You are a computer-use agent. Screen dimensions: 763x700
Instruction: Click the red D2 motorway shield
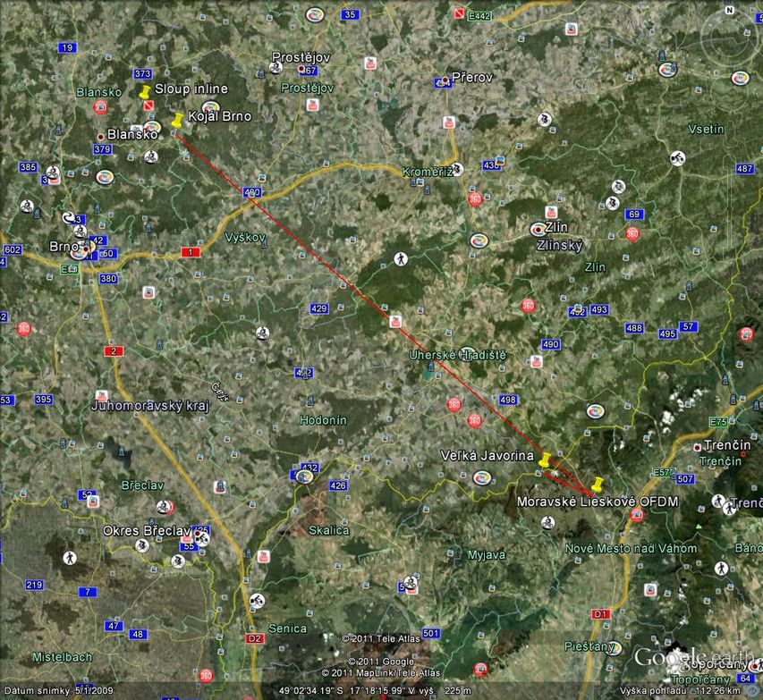click(256, 637)
